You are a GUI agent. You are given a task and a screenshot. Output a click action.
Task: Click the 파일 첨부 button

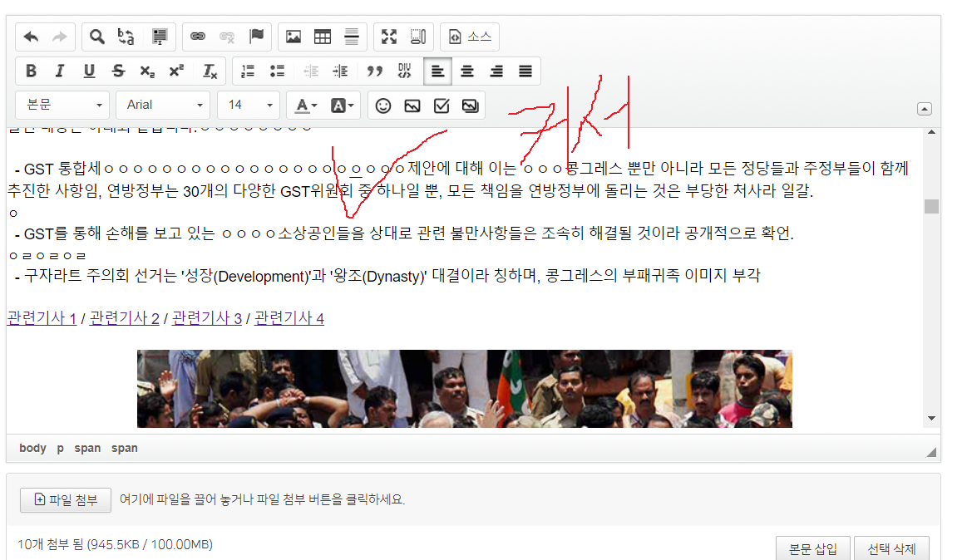(66, 499)
